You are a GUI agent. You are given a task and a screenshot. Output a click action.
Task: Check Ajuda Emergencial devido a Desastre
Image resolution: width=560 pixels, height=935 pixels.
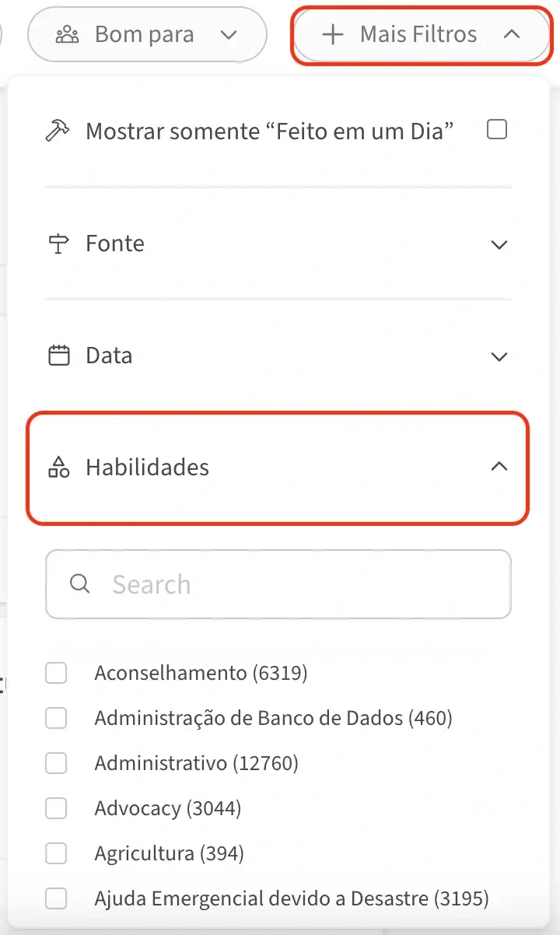pyautogui.click(x=56, y=899)
